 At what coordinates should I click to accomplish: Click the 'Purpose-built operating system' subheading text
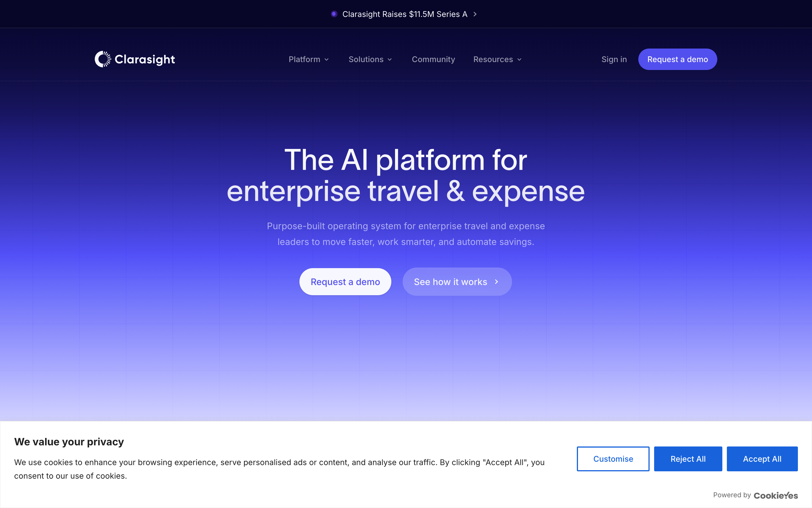[x=406, y=234]
